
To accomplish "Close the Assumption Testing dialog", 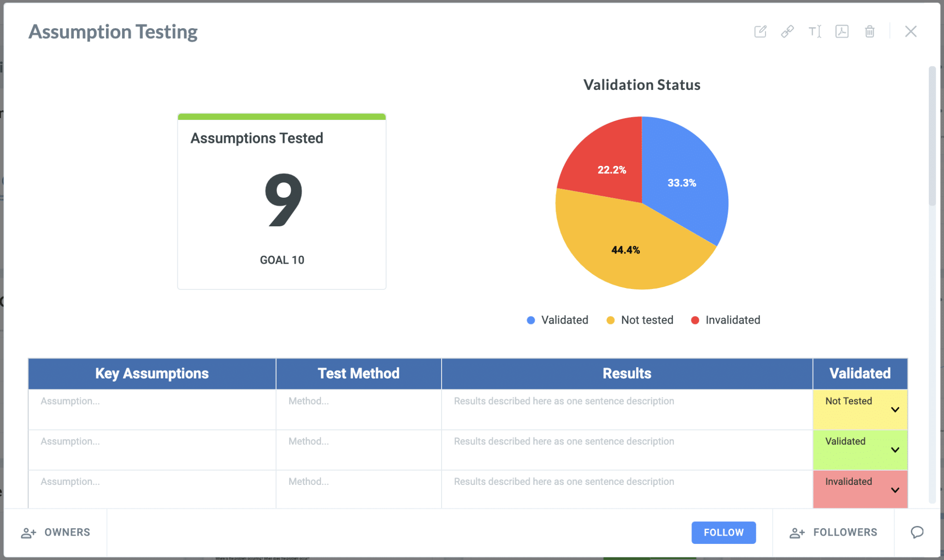I will pos(910,31).
